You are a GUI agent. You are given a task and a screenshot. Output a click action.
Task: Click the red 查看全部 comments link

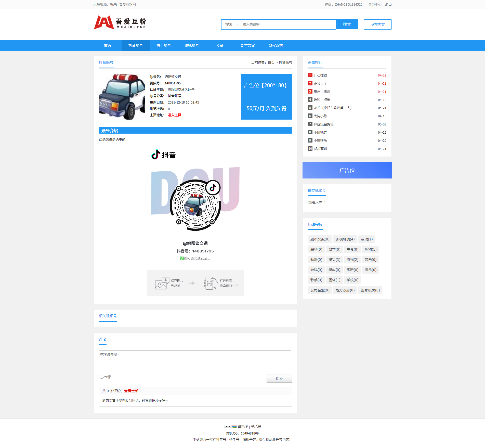(x=131, y=391)
